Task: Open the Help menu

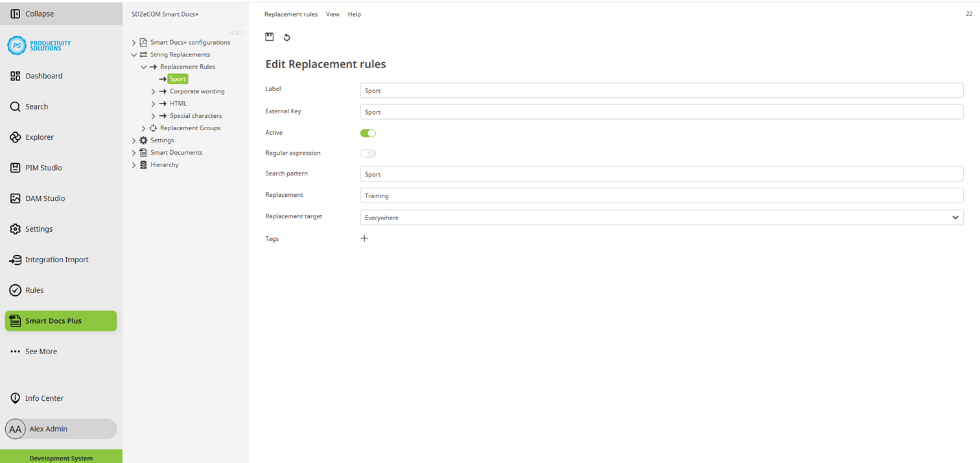Action: point(354,14)
